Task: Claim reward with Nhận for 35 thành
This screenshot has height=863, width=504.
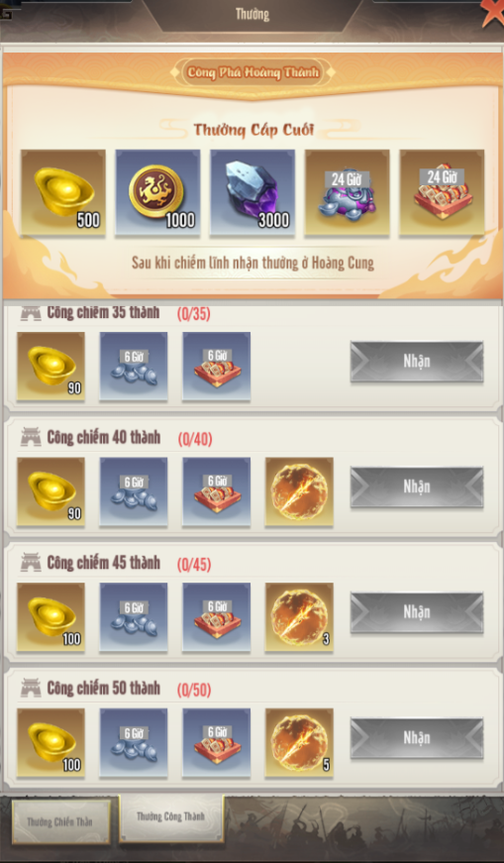Action: click(x=417, y=362)
